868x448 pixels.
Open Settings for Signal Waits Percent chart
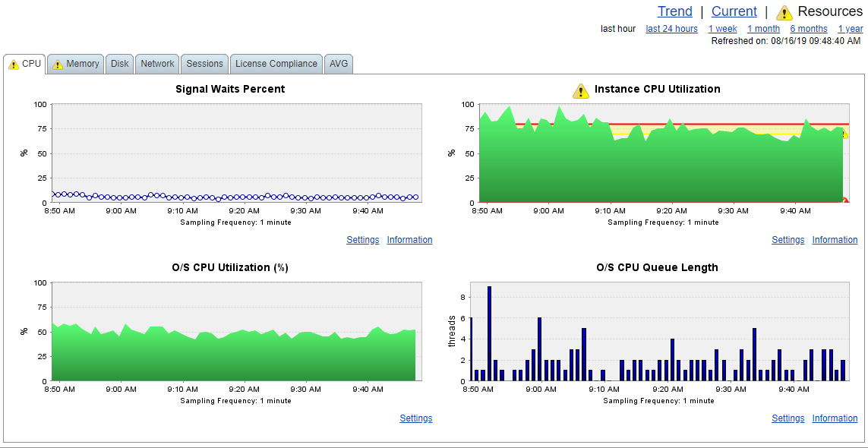[x=362, y=240]
